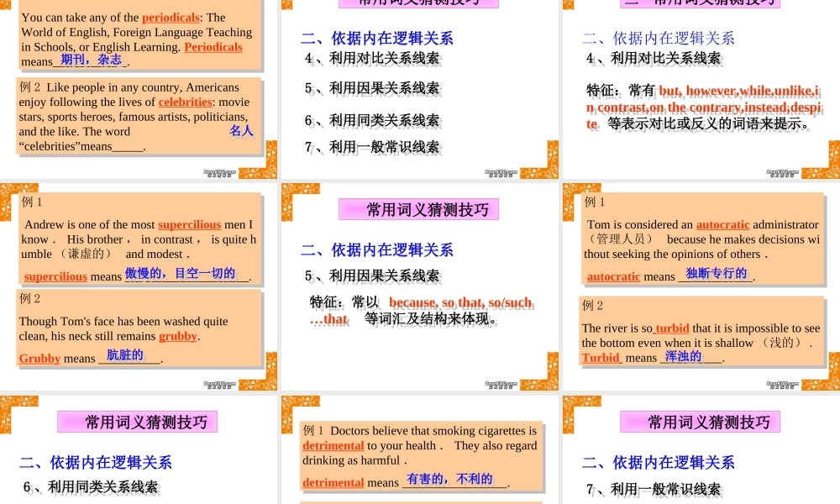Image resolution: width=840 pixels, height=504 pixels.
Task: Click pink title above "6、利用同类关系线索"
Action: coord(137,422)
